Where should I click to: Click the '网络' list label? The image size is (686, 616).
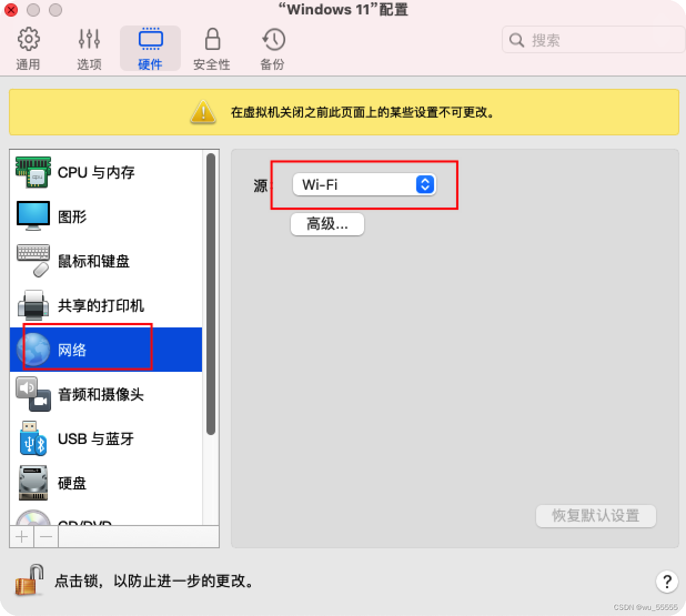coord(72,350)
